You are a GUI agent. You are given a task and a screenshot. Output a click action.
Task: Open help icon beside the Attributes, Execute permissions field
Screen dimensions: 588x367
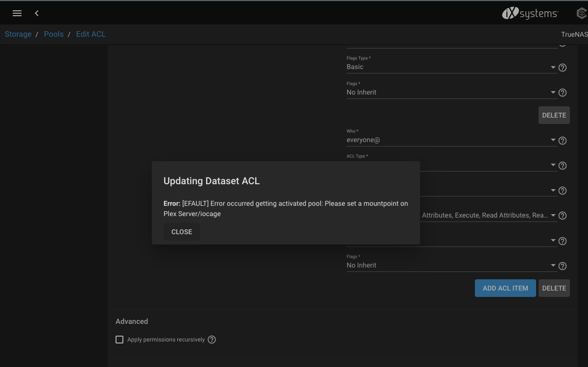click(x=563, y=216)
